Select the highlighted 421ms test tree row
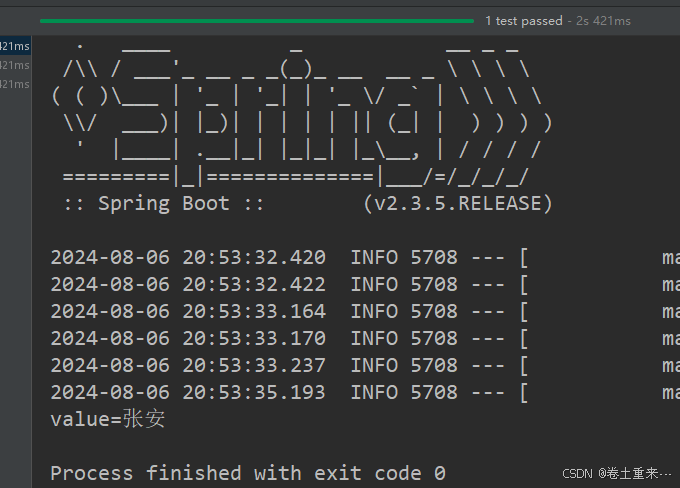 [x=15, y=46]
